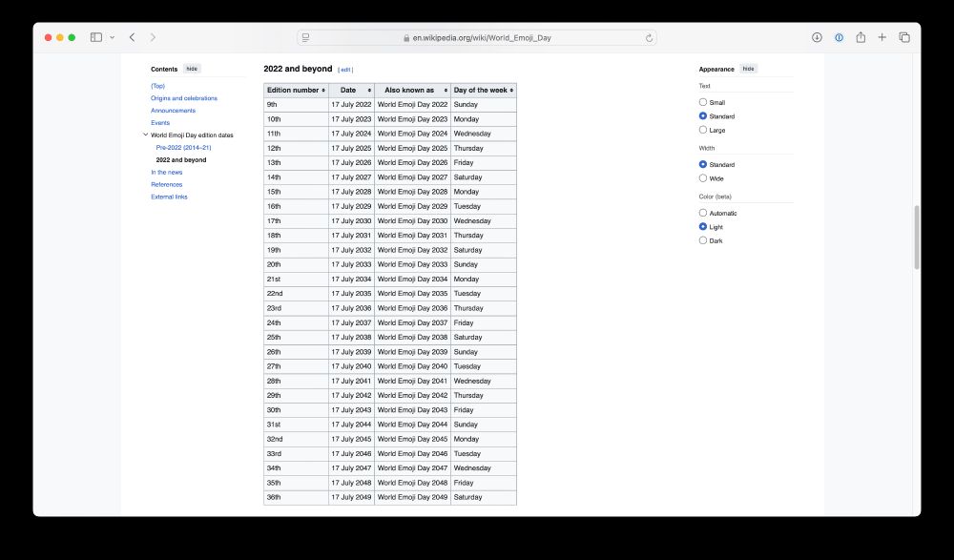Click the '13th' edition cell
This screenshot has height=560, width=954.
(x=297, y=162)
